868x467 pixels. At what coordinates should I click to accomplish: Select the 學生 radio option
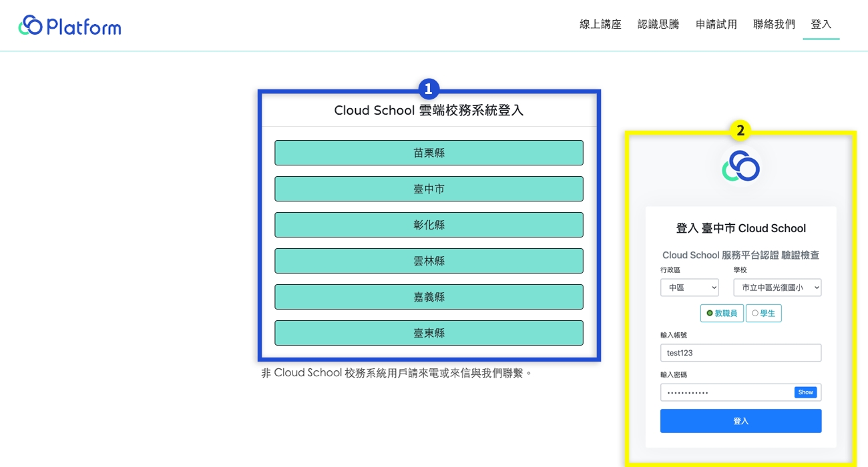763,313
